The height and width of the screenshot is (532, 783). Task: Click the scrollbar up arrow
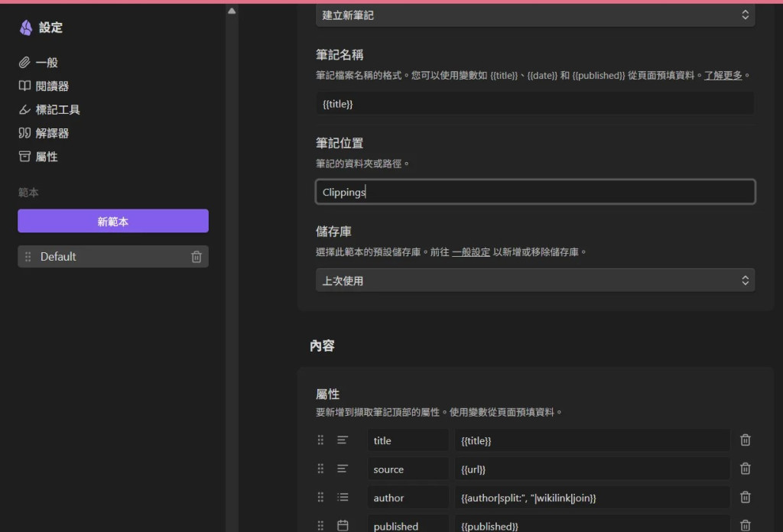(x=232, y=11)
